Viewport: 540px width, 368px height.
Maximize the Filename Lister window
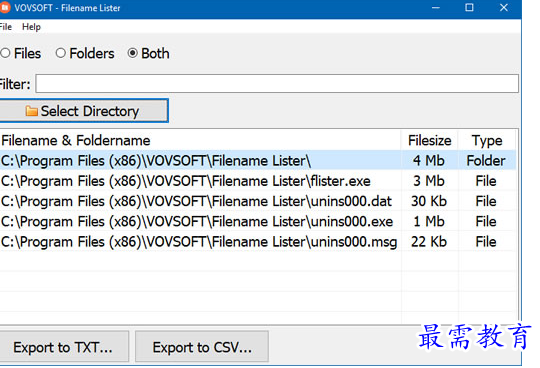(x=469, y=8)
